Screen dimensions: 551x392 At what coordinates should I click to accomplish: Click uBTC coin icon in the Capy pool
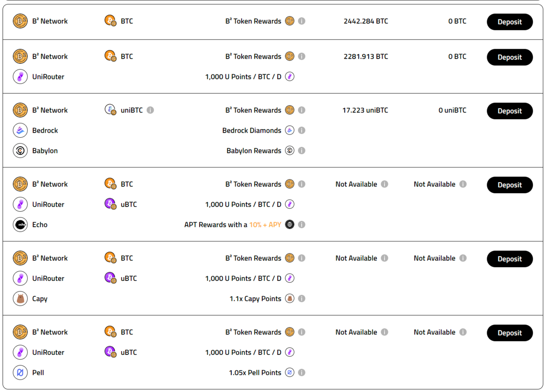(111, 278)
